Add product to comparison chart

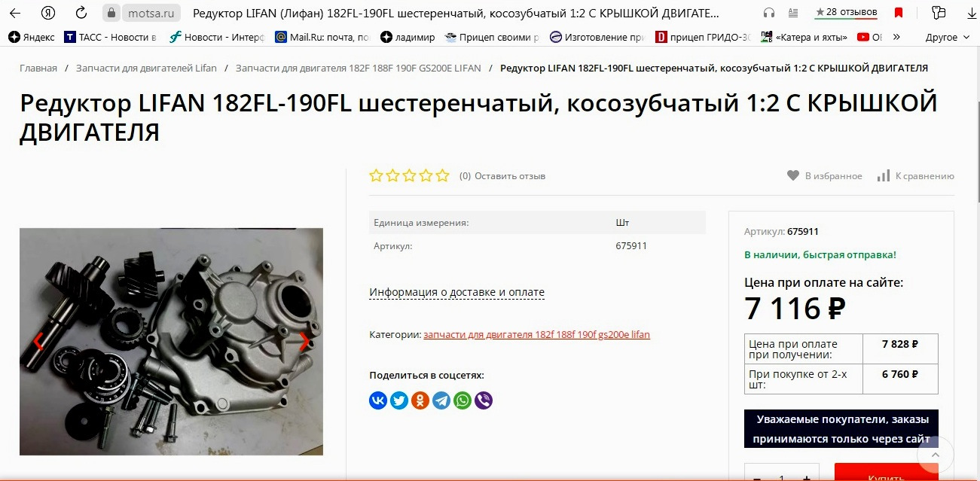coord(884,175)
